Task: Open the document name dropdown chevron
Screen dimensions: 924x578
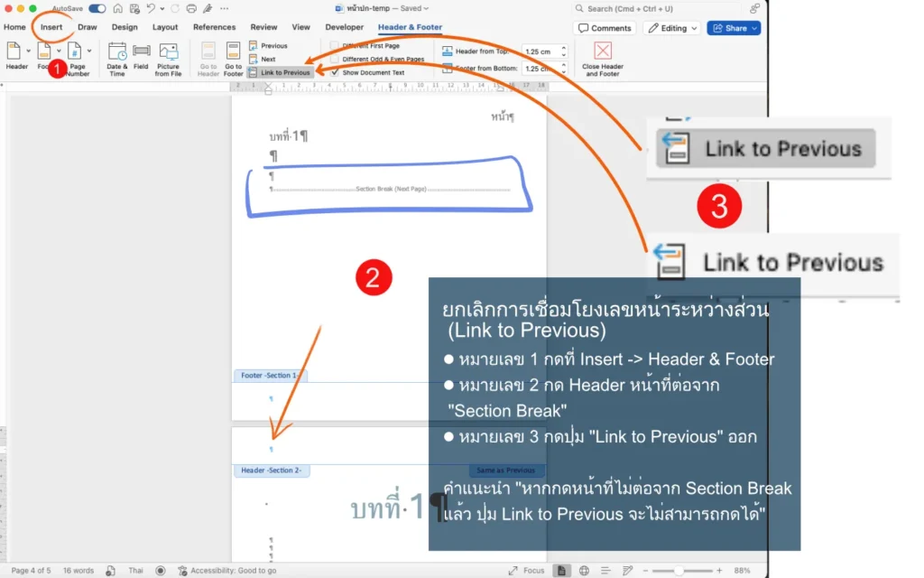Action: tap(426, 8)
